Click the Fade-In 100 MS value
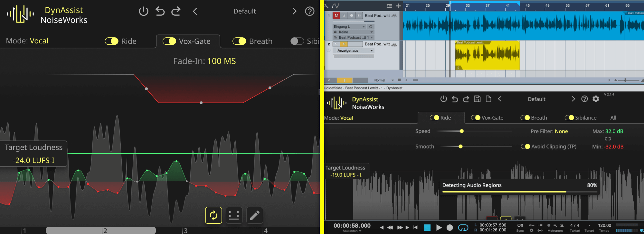Image resolution: width=644 pixels, height=234 pixels. tap(222, 61)
